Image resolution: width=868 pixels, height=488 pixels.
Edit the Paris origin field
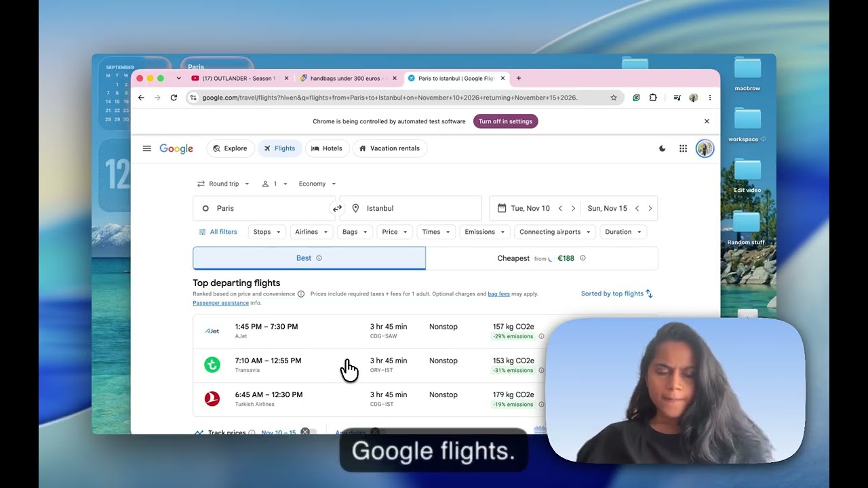click(x=263, y=208)
